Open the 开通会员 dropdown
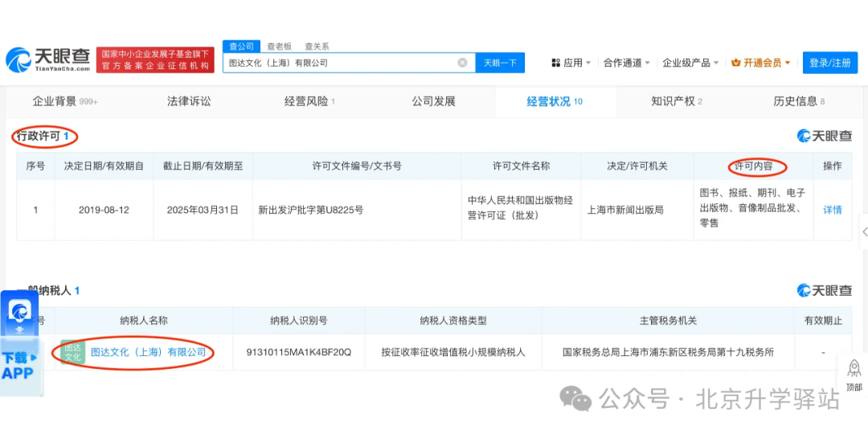Viewport: 868px width, 434px height. tap(760, 63)
